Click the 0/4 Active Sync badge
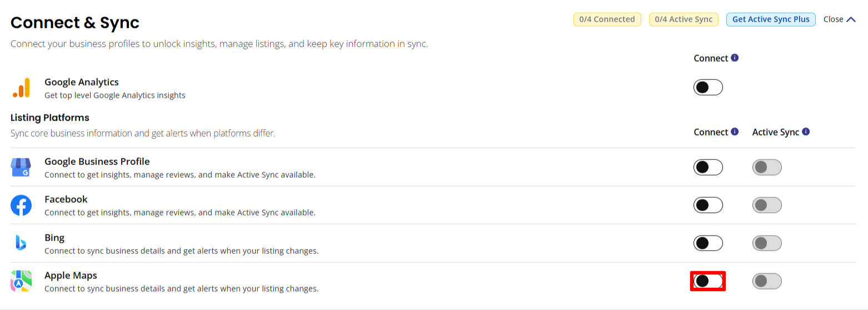The image size is (868, 310). 684,19
